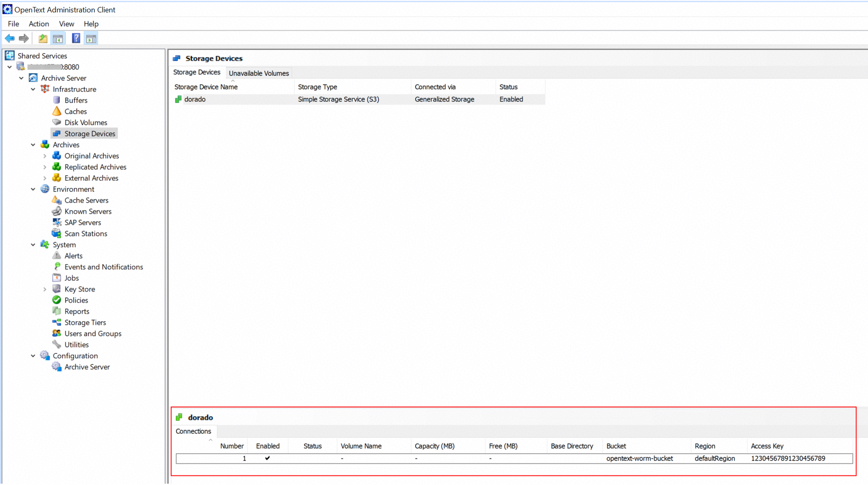Go forward with the gray right arrow
The width and height of the screenshot is (868, 485).
tap(24, 39)
